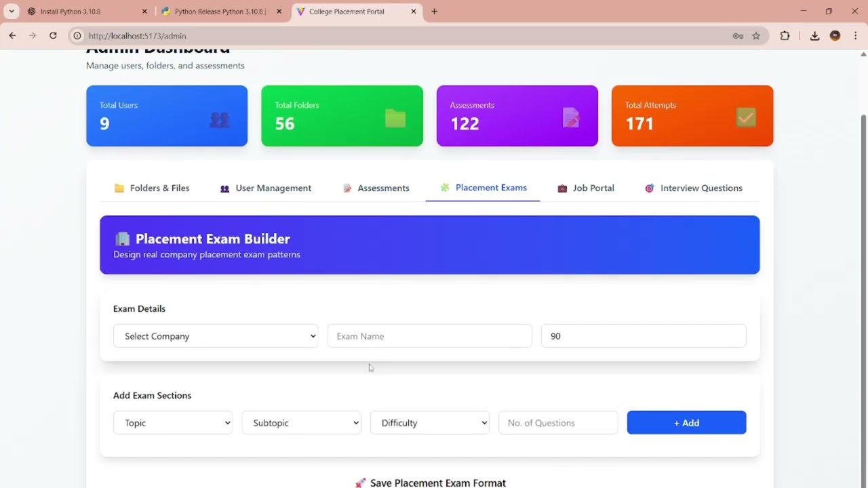This screenshot has height=488, width=868.
Task: Open the Topic dropdown
Action: click(173, 423)
